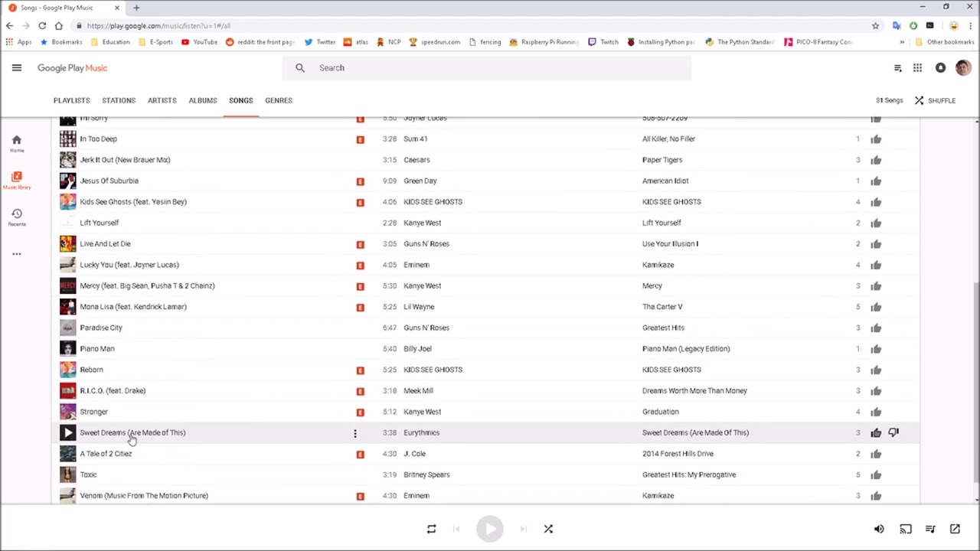Thumbs down Sweet Dreams song
The width and height of the screenshot is (980, 551).
point(893,433)
